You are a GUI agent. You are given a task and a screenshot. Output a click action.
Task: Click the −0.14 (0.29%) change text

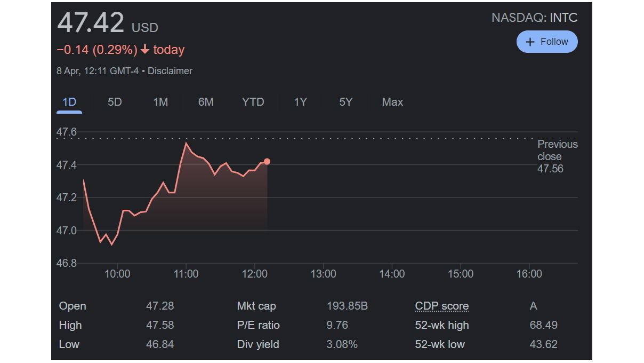tap(97, 50)
